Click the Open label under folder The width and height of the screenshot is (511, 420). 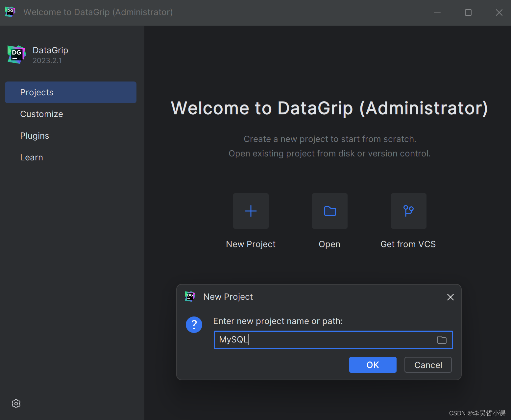click(329, 245)
